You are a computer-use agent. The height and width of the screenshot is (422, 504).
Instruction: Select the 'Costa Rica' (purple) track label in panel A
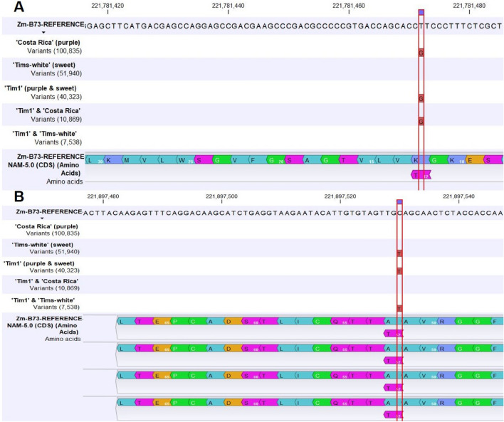tap(48, 43)
